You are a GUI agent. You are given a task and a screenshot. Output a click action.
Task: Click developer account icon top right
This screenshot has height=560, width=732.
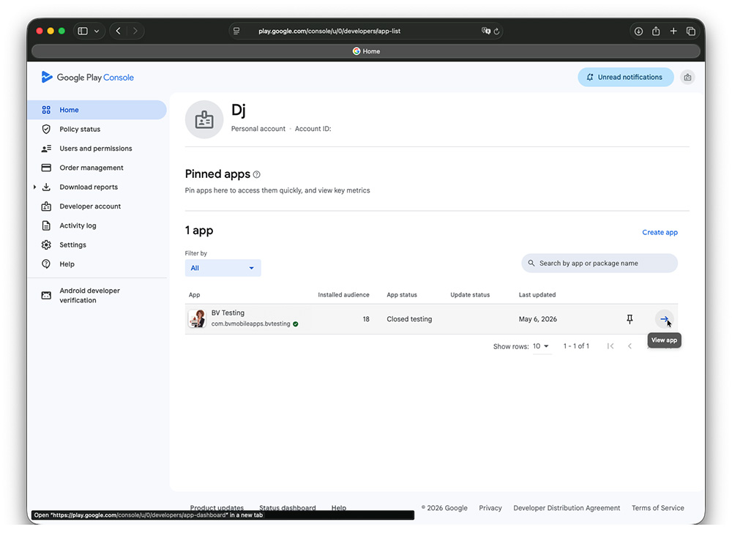pos(687,78)
